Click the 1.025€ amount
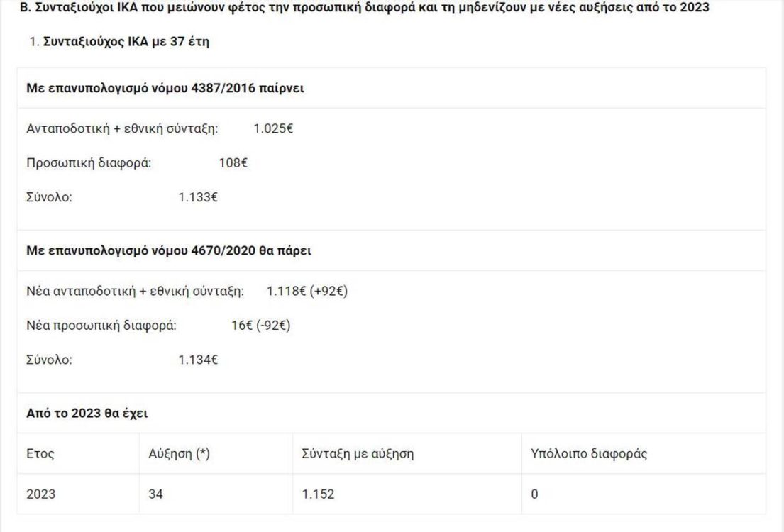Image resolution: width=784 pixels, height=532 pixels. (x=273, y=128)
